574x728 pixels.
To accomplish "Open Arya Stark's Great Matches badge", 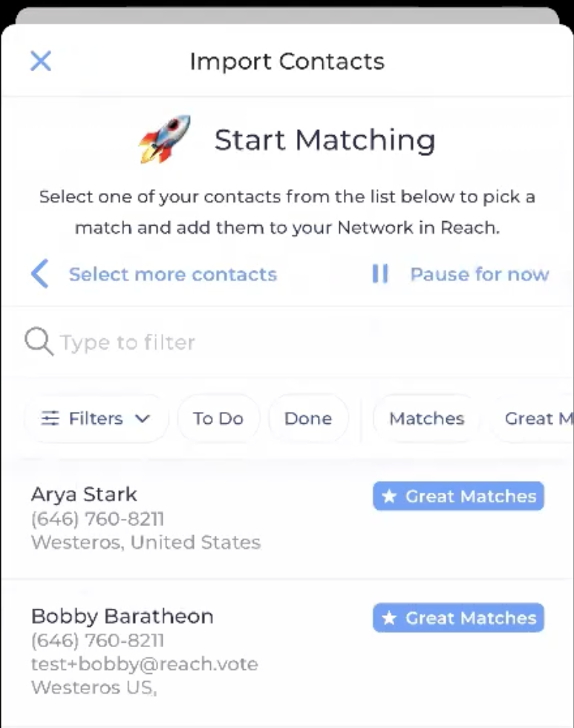I will tap(458, 496).
